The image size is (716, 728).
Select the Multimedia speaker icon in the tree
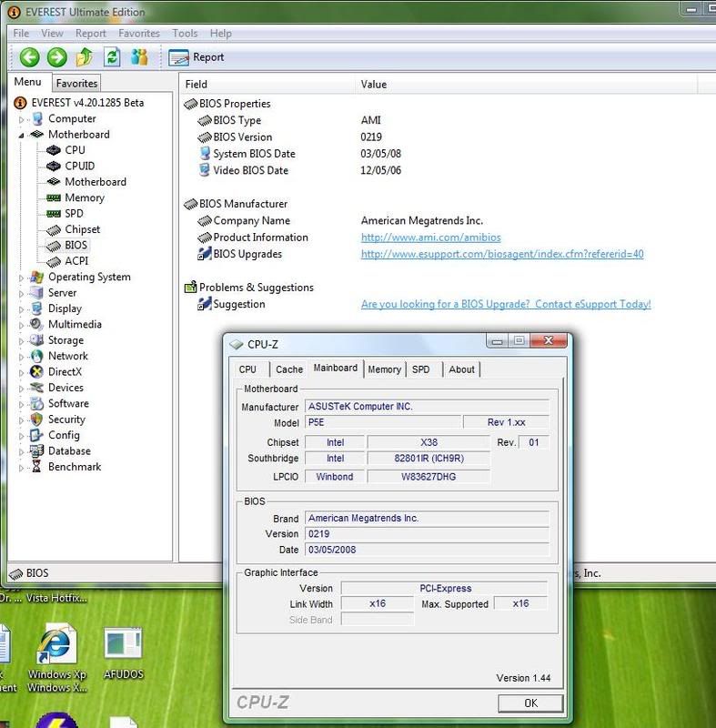click(x=36, y=325)
